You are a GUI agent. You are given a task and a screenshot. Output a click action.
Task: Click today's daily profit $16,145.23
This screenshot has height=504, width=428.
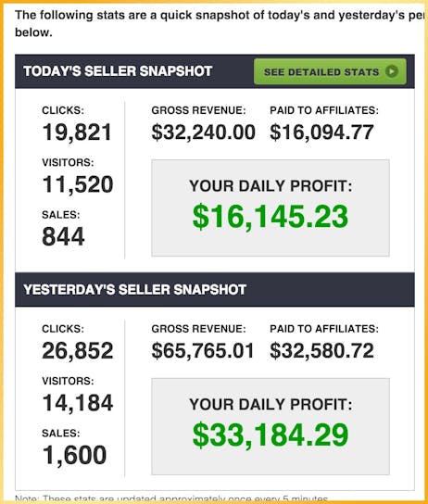[271, 216]
